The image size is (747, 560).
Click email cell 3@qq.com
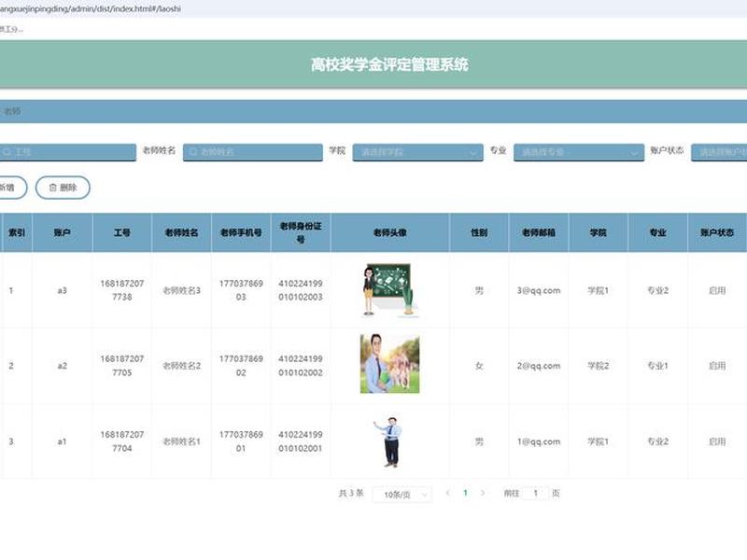pos(539,290)
